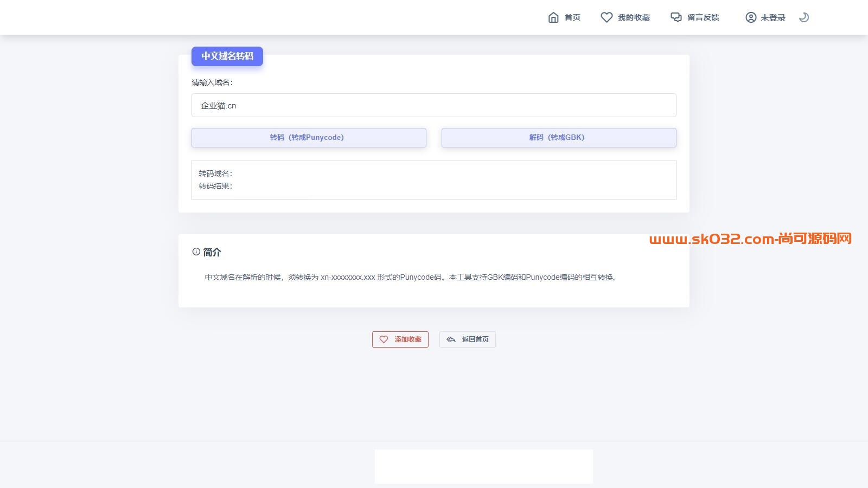This screenshot has width=868, height=488.
Task: Click the 请输入域名: label
Action: click(x=212, y=82)
